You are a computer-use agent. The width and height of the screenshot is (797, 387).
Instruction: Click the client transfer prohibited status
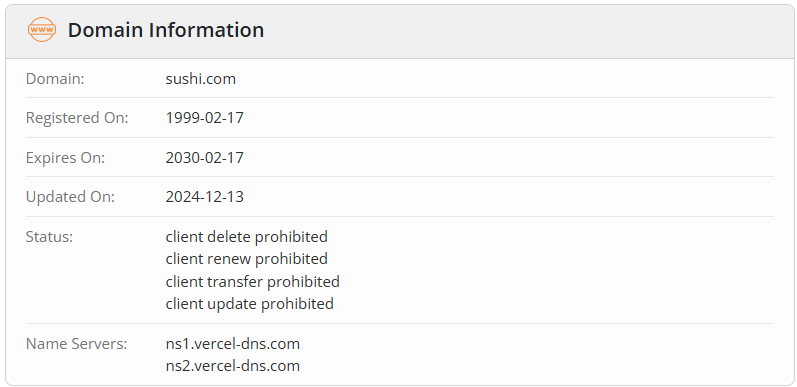(253, 281)
